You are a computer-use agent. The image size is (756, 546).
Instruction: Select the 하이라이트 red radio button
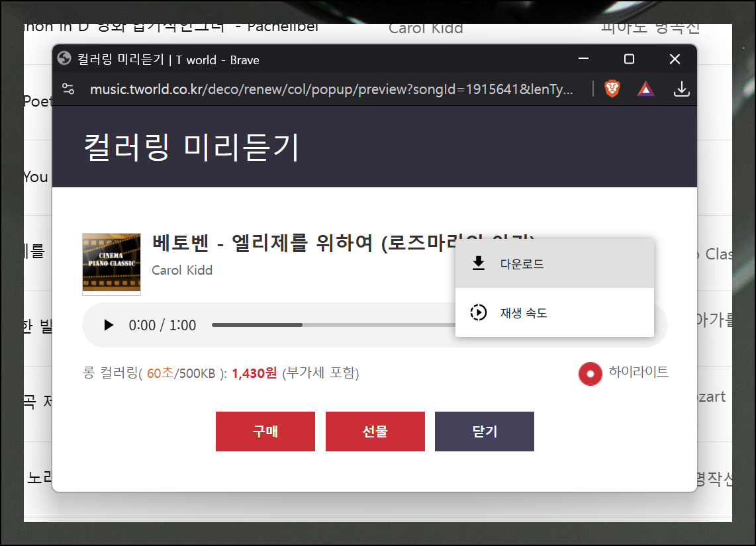click(590, 373)
